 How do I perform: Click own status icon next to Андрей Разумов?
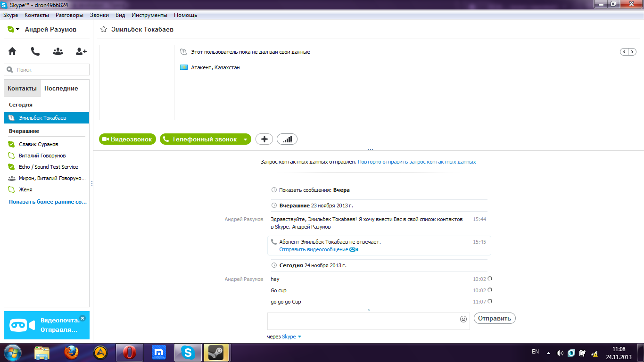click(x=11, y=29)
